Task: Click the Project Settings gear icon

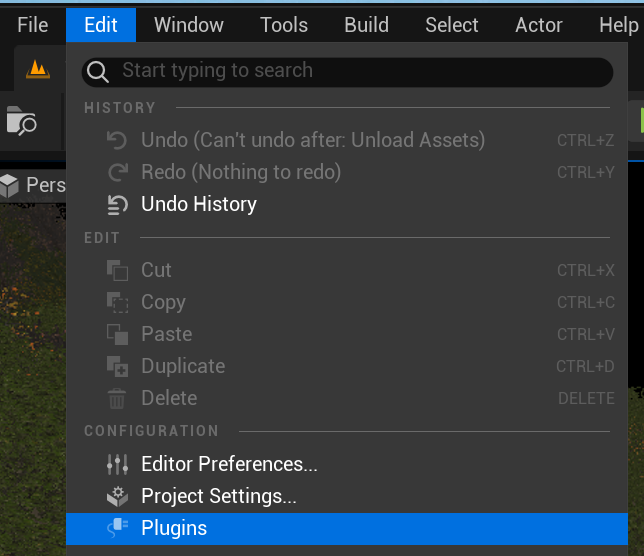Action: click(x=117, y=497)
